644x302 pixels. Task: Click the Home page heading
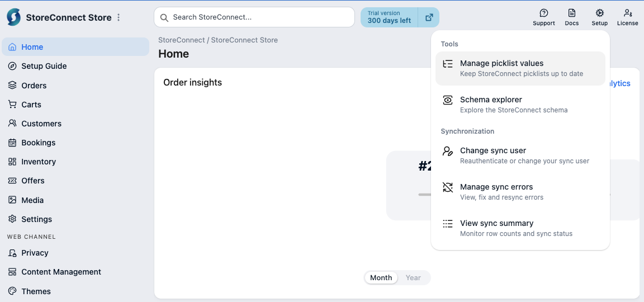(x=174, y=54)
